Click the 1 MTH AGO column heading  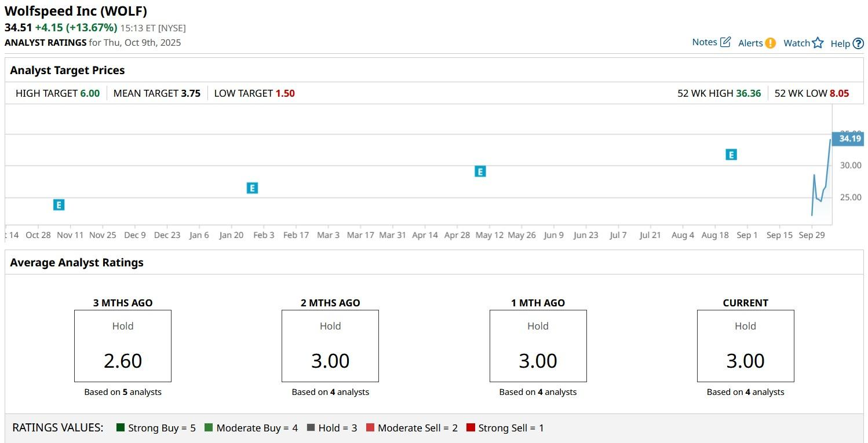click(538, 303)
